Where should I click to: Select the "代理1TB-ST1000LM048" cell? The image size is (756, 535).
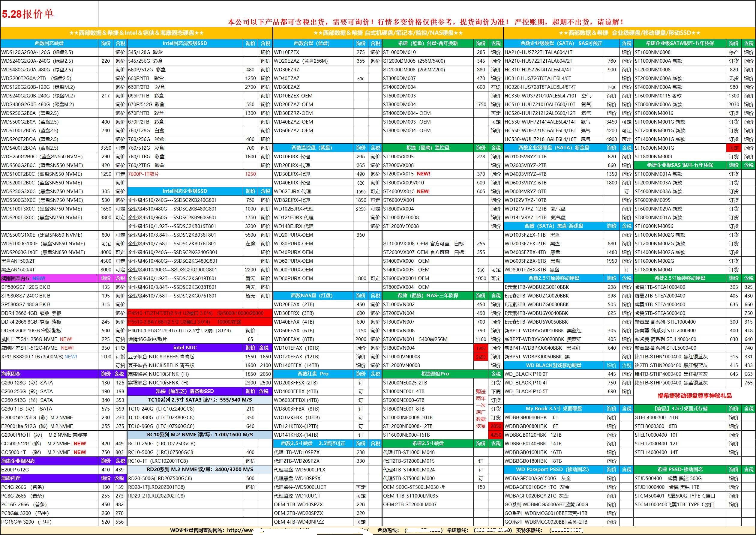[x=428, y=452]
